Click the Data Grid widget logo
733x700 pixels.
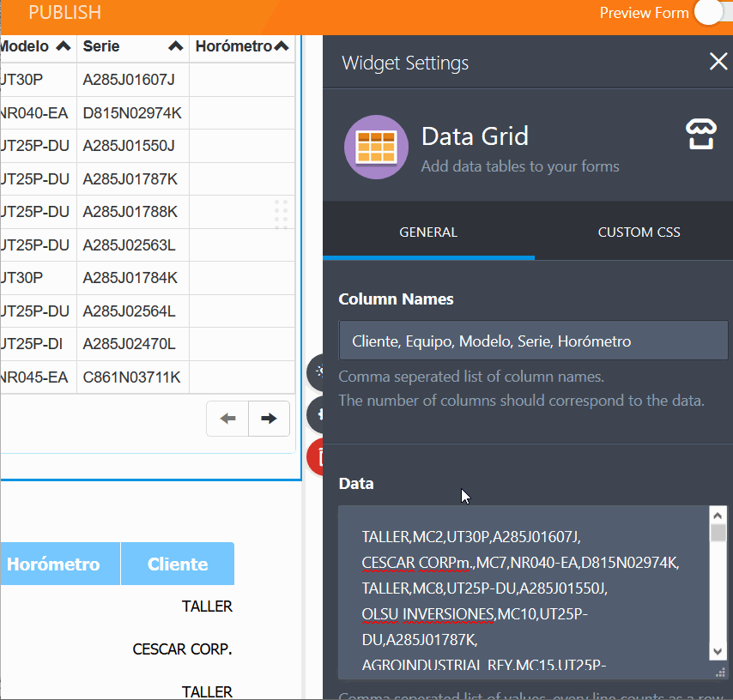tap(376, 148)
